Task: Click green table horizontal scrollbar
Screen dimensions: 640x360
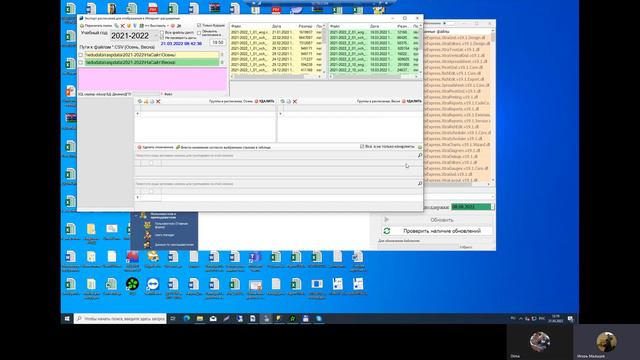Action: pyautogui.click(x=374, y=76)
